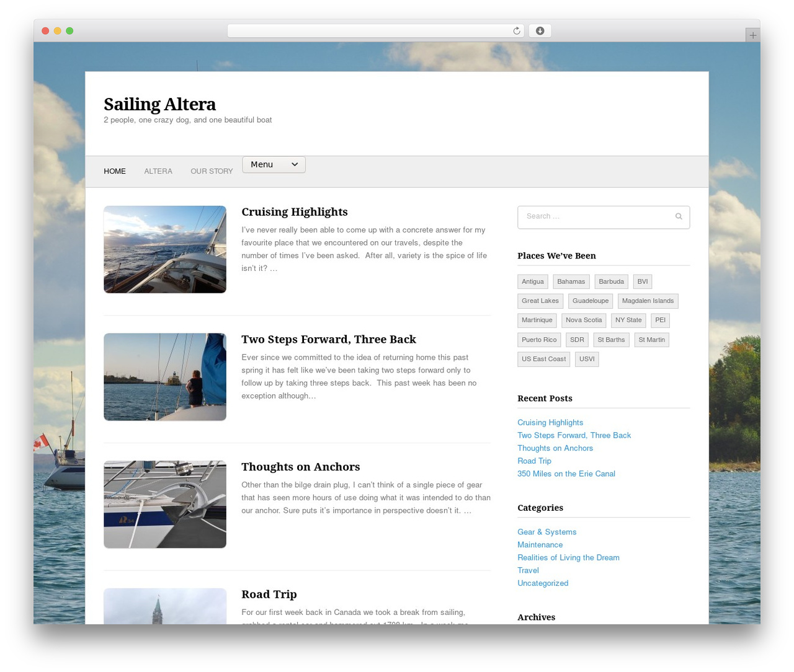Select the Magdalen Islands tag
This screenshot has height=672, width=794.
click(x=648, y=301)
